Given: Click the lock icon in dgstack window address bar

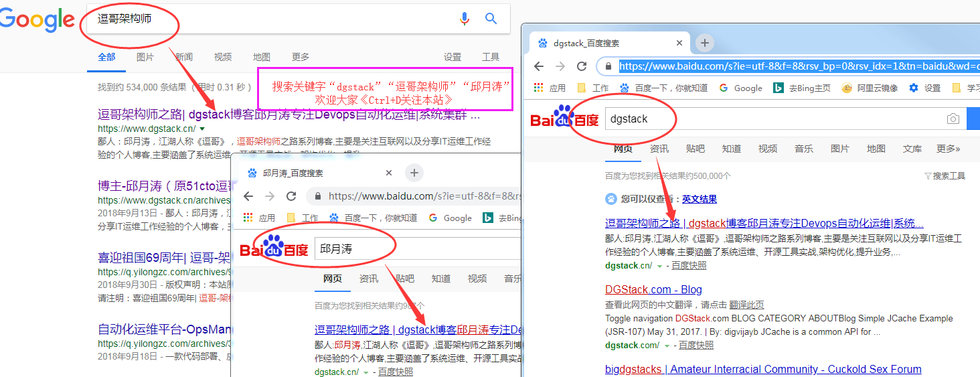Looking at the screenshot, I should point(608,66).
